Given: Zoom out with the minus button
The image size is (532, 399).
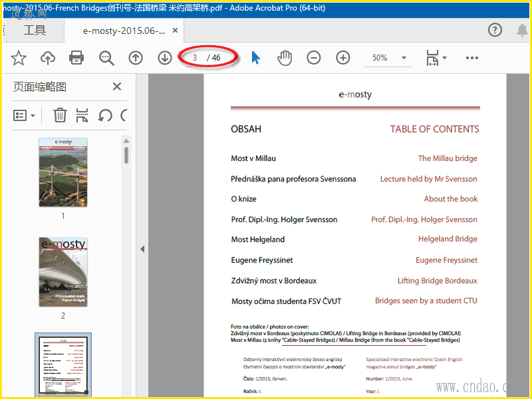Looking at the screenshot, I should [x=314, y=58].
